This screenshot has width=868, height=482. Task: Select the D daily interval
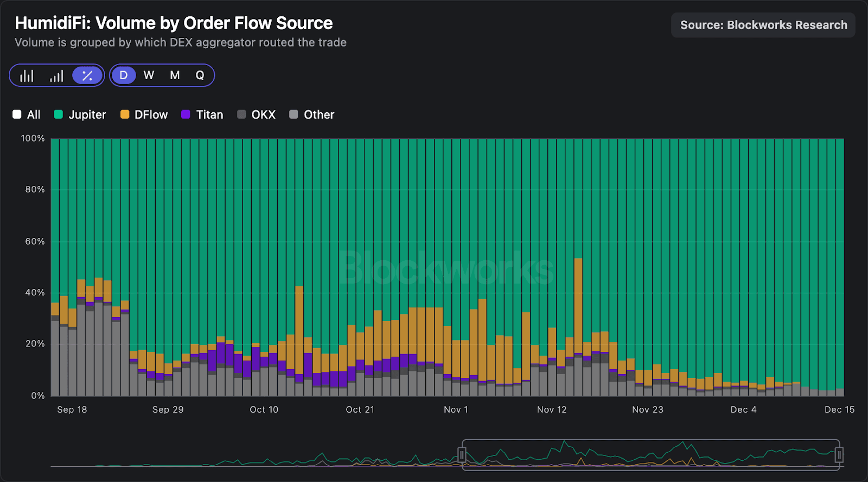click(124, 75)
